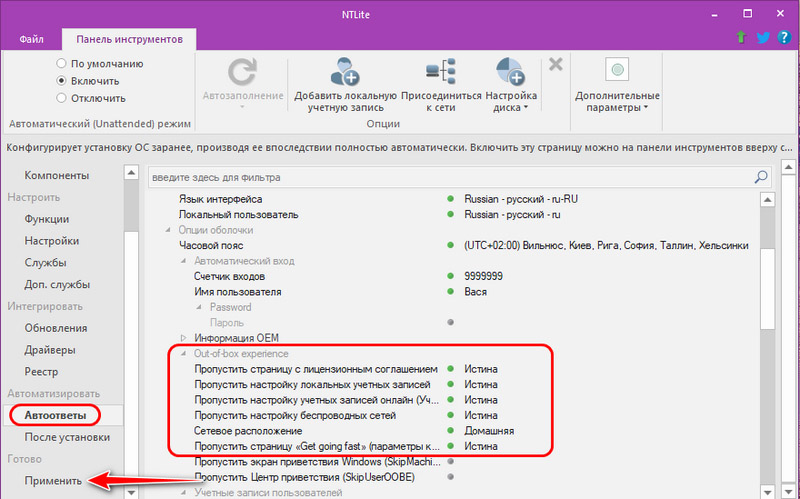Select Пропустить настройку локальных учетных записей
The width and height of the screenshot is (800, 499).
(312, 384)
